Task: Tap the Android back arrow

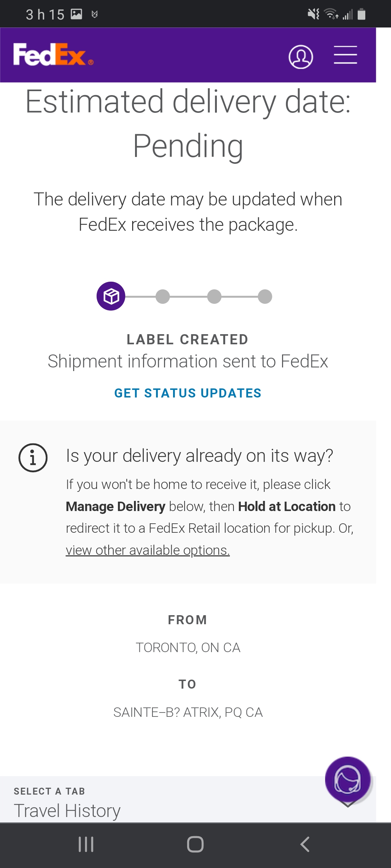Action: [305, 844]
